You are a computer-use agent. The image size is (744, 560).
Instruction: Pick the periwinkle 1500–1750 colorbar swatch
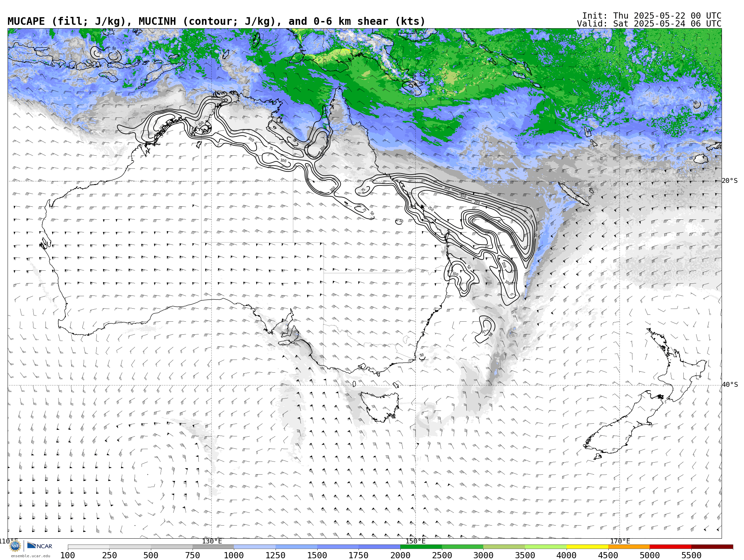pos(338,547)
